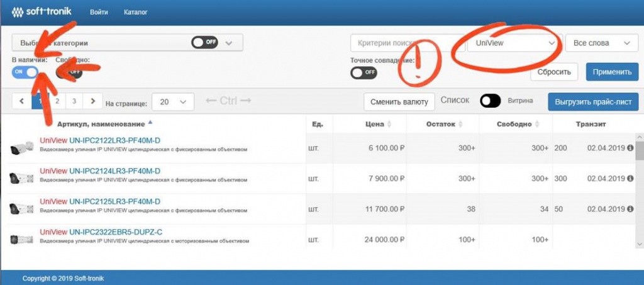This screenshot has width=644, height=285.
Task: Click the UN-IPC2322EBR5-DUPZ-C camera thumbnail
Action: 21,238
